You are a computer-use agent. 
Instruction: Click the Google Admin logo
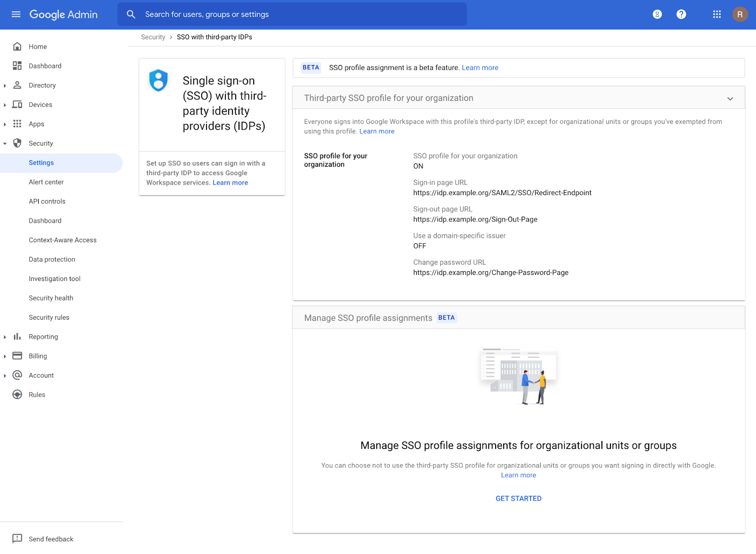(x=63, y=15)
